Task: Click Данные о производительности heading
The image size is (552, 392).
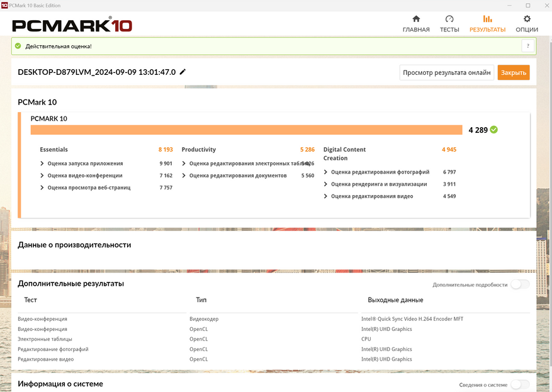Action: pos(74,245)
